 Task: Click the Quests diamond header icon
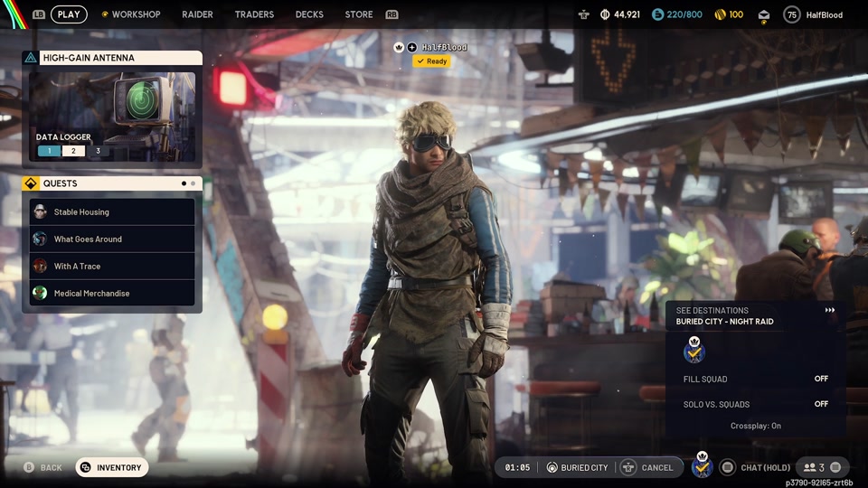coord(31,183)
